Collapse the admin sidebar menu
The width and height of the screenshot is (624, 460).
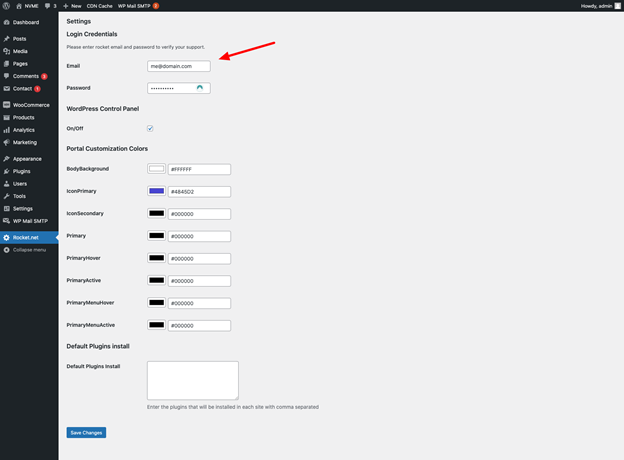25,250
